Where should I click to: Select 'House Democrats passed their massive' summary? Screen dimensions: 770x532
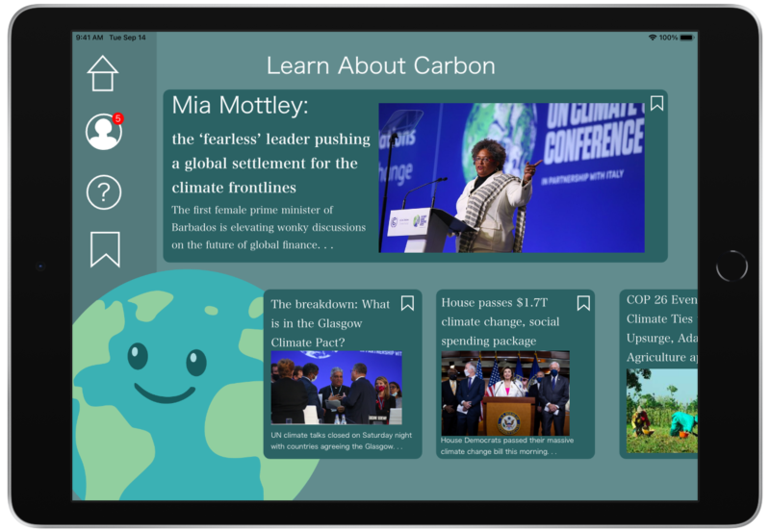507,445
